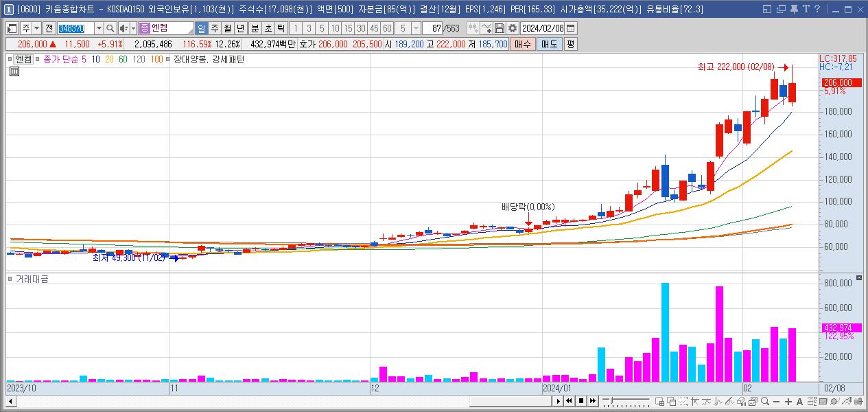Click the minus zoom-out icon at bottom
The height and width of the screenshot is (412, 868).
pos(776,401)
